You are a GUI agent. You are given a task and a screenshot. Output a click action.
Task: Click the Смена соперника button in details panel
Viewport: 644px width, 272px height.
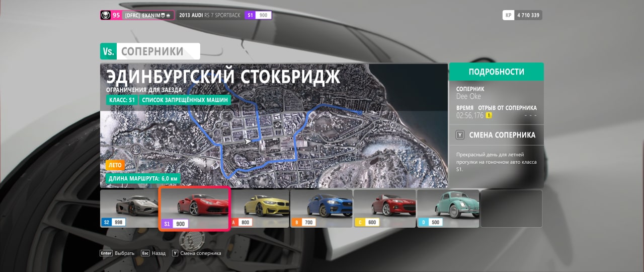coord(496,135)
